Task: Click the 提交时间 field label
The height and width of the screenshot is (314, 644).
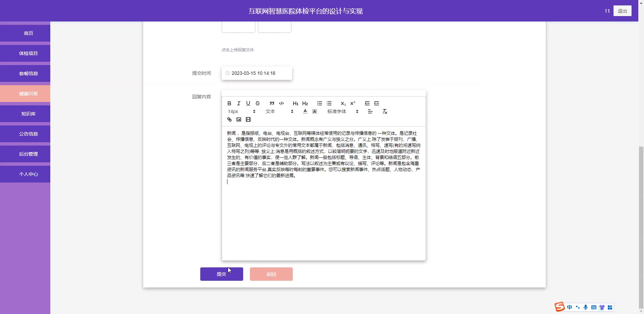Action: click(202, 73)
